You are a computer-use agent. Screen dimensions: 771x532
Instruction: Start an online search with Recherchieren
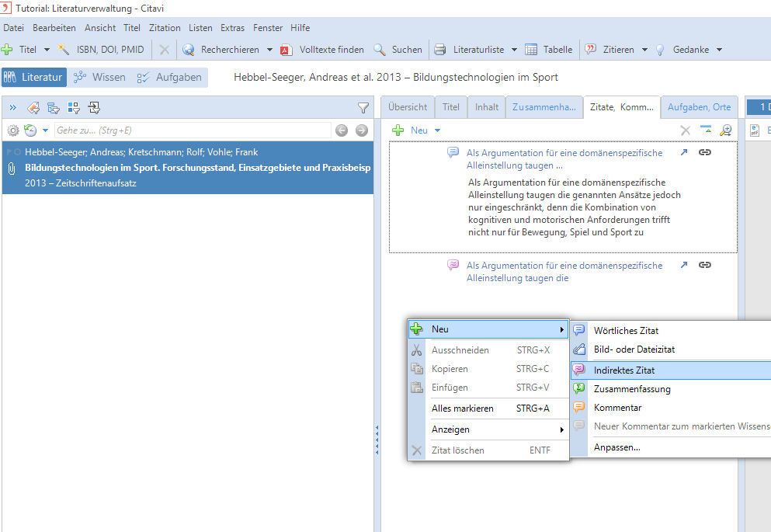coord(221,50)
